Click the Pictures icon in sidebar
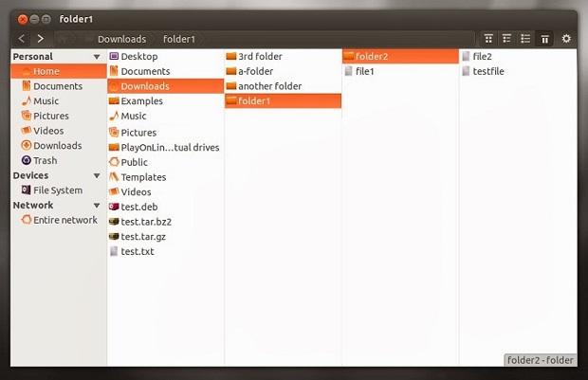 pos(27,116)
